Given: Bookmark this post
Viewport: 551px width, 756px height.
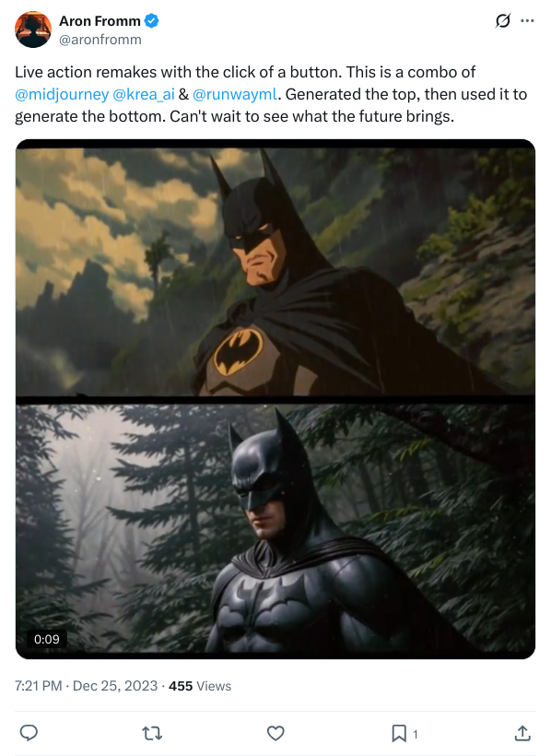Looking at the screenshot, I should [x=399, y=733].
